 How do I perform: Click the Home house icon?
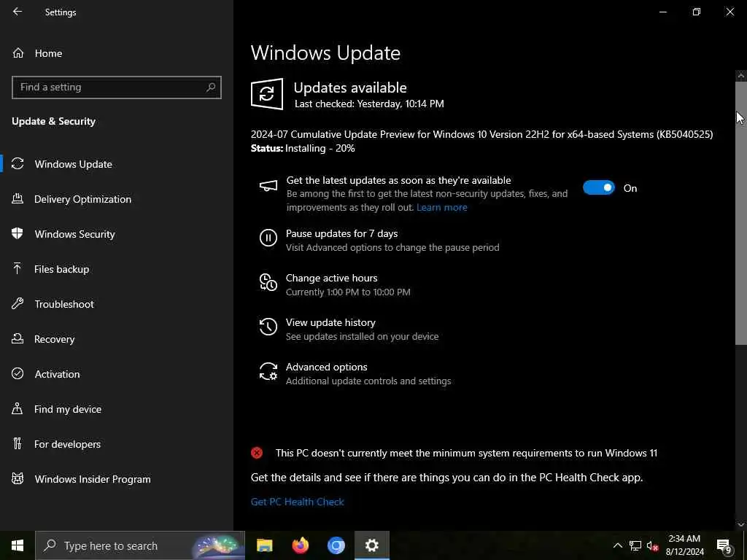point(18,53)
